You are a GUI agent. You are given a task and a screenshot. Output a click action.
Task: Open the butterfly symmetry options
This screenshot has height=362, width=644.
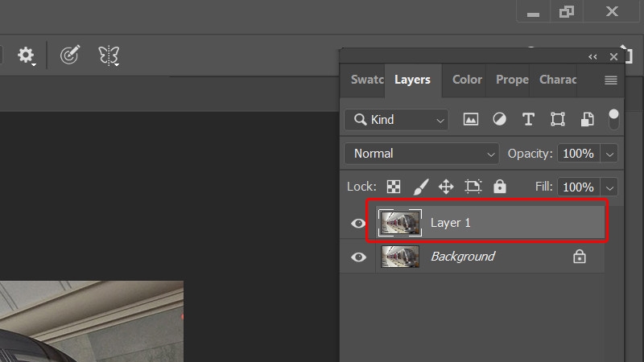(109, 56)
